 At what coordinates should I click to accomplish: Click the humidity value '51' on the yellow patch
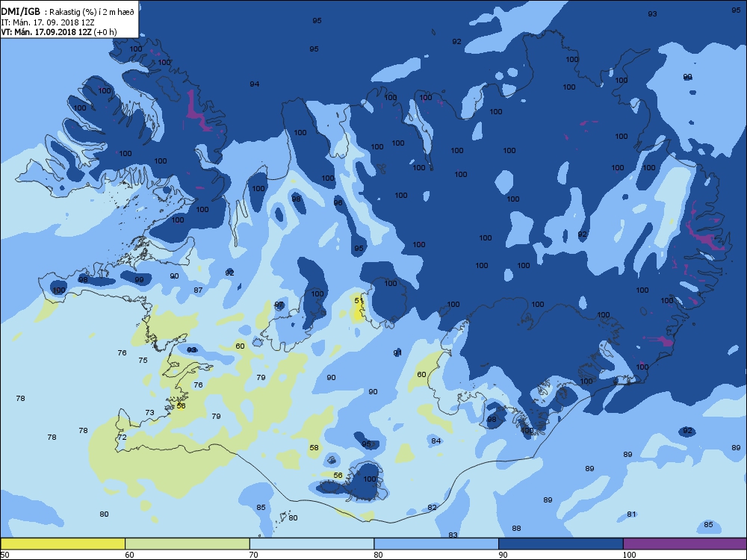(x=359, y=300)
